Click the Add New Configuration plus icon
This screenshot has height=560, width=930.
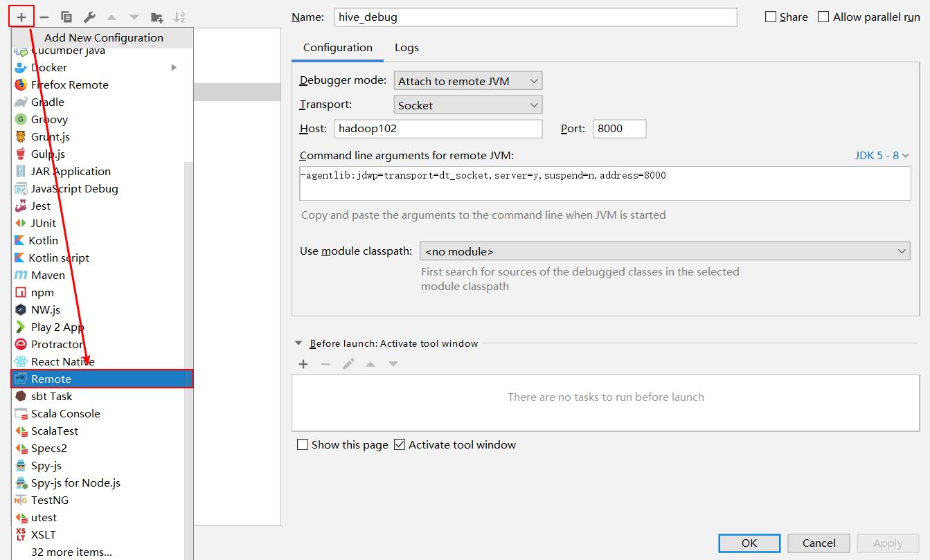point(21,17)
